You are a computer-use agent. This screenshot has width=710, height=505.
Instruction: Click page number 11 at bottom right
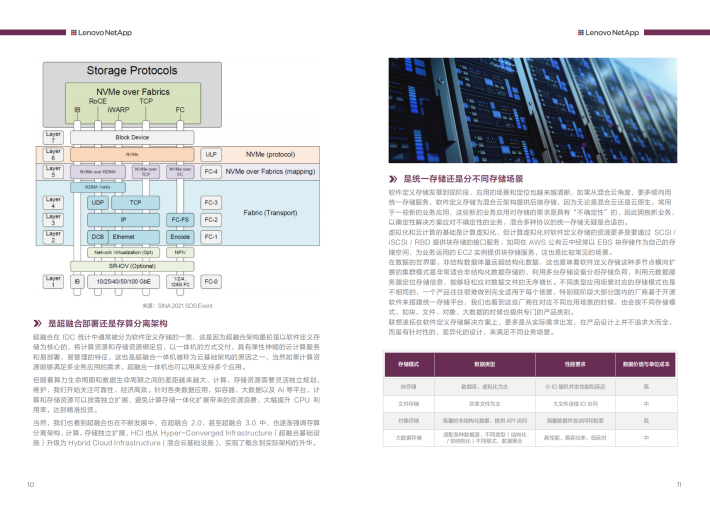click(678, 485)
